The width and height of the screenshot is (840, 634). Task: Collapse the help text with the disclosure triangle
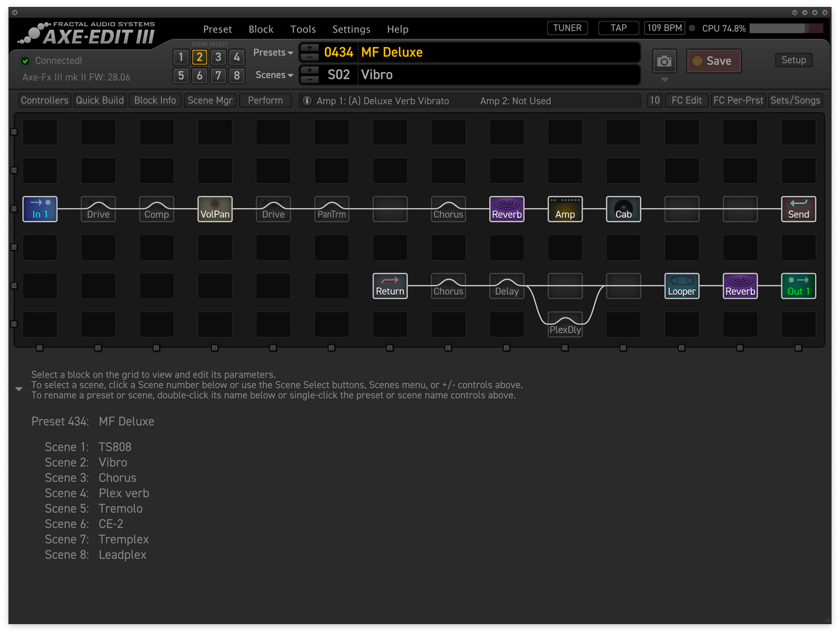point(19,388)
